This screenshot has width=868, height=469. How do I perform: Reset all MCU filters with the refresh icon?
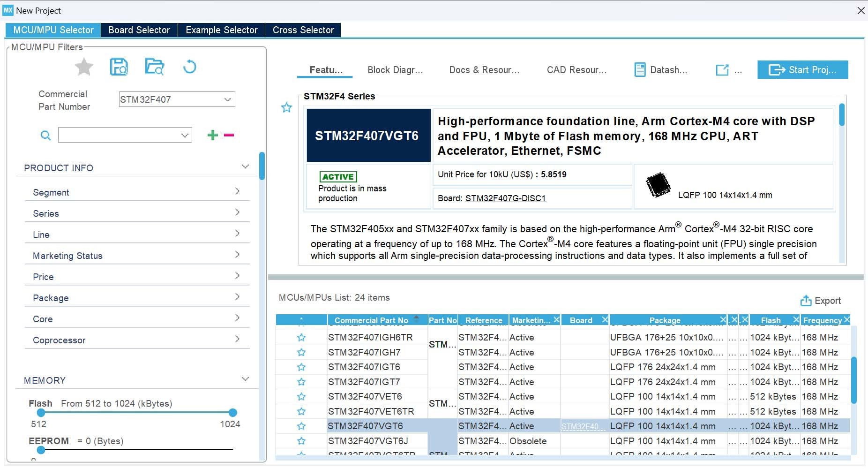pyautogui.click(x=189, y=67)
